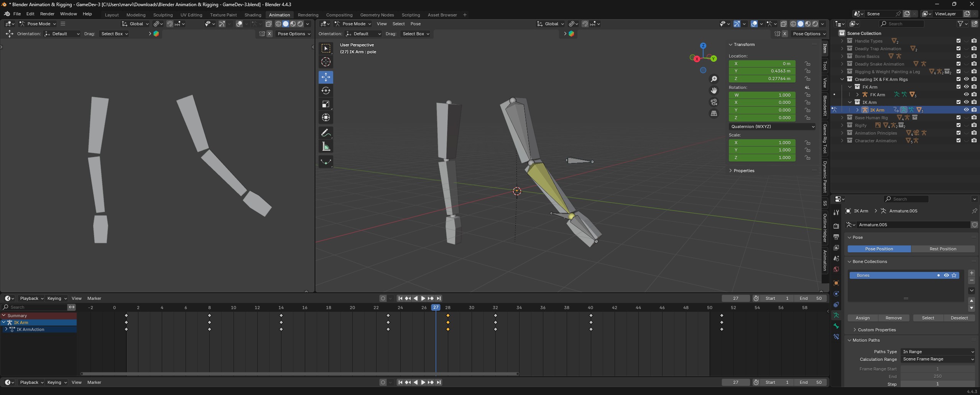Select the 3D Cursor tool

click(x=326, y=62)
